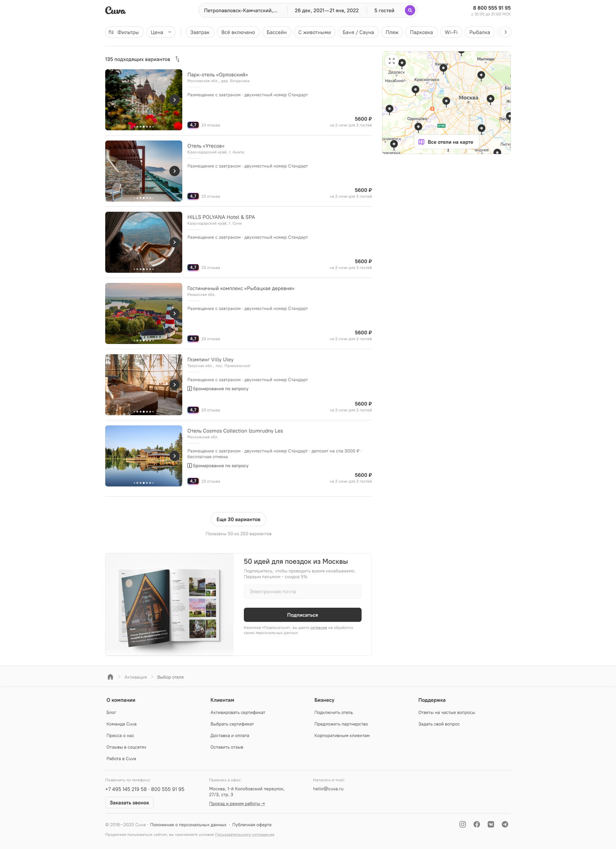616x849 pixels.
Task: Toggle the Завтрак filter chip
Action: click(199, 32)
